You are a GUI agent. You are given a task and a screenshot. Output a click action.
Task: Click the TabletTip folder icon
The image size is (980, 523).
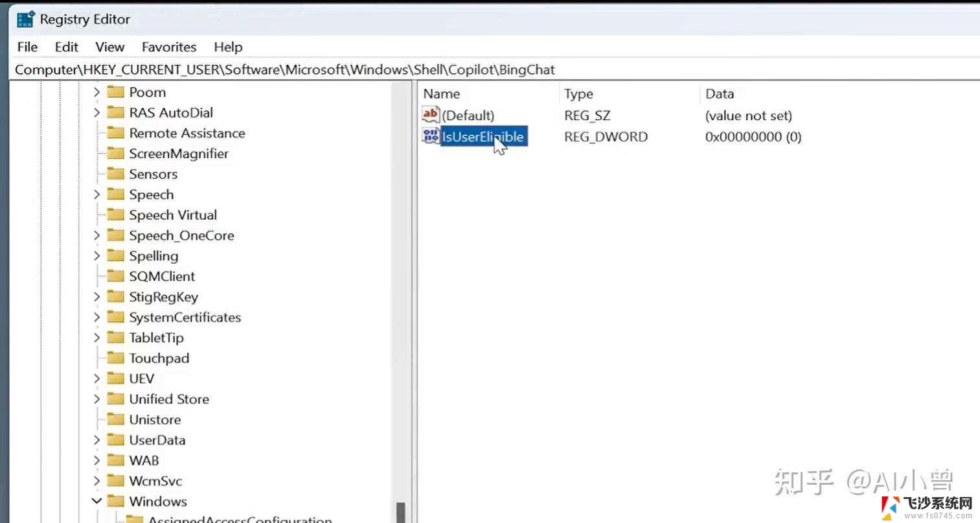point(115,338)
